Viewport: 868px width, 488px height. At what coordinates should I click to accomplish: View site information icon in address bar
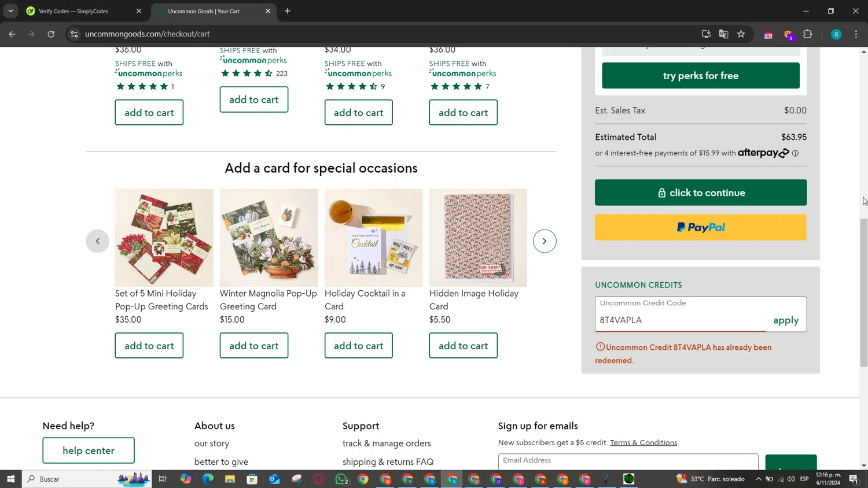click(74, 34)
